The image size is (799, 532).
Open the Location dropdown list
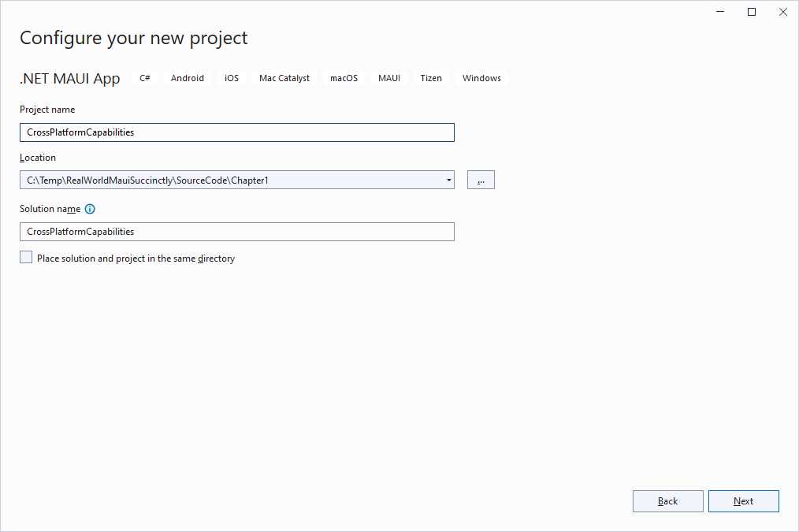coord(448,180)
